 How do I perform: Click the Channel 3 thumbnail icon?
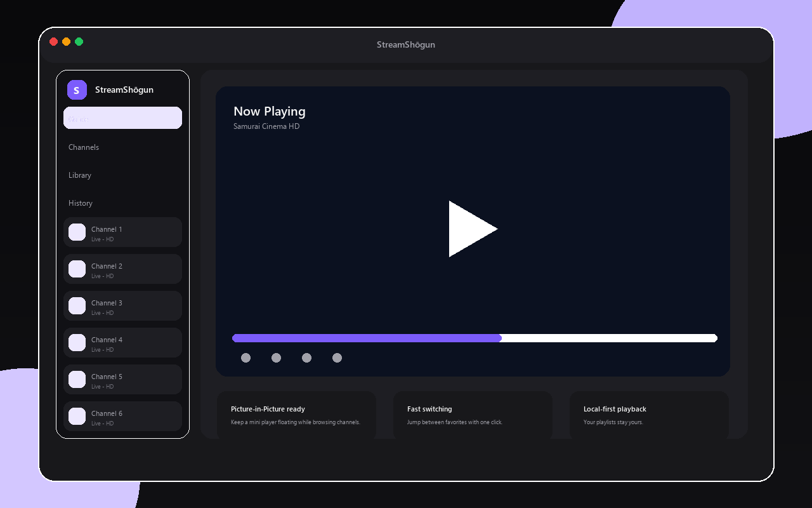pyautogui.click(x=77, y=305)
